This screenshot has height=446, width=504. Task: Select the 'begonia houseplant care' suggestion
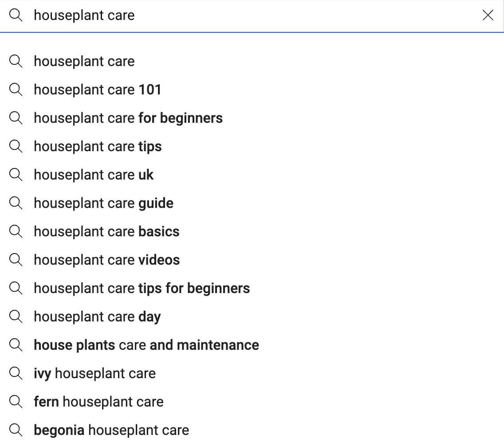point(111,430)
